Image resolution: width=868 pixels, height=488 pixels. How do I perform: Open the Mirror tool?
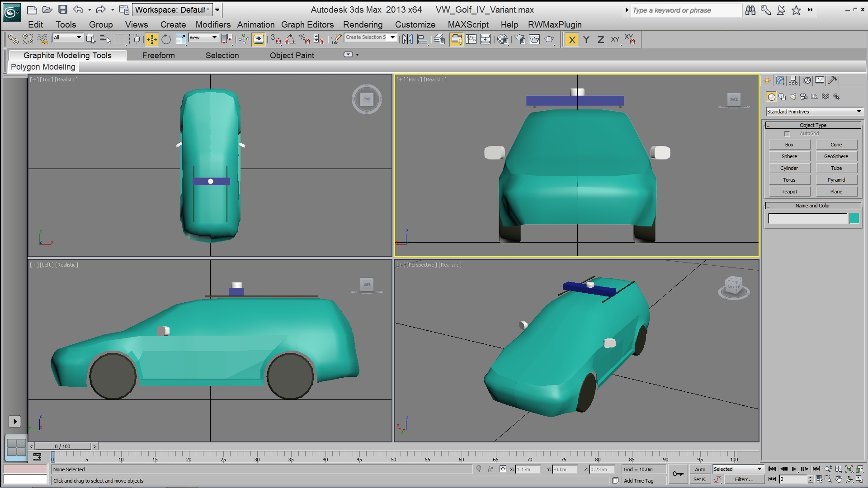407,40
